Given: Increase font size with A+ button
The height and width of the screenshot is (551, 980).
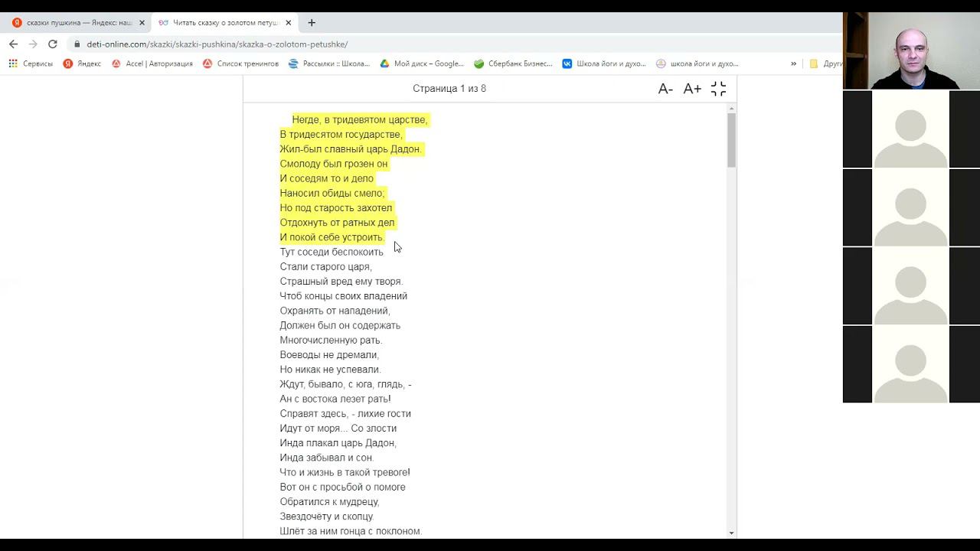Looking at the screenshot, I should (692, 89).
